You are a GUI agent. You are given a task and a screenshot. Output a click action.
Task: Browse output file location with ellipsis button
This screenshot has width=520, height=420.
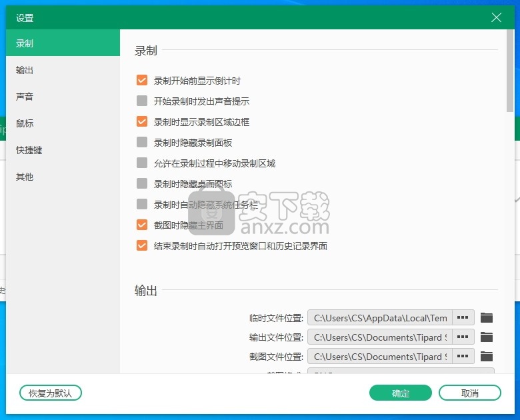point(463,337)
